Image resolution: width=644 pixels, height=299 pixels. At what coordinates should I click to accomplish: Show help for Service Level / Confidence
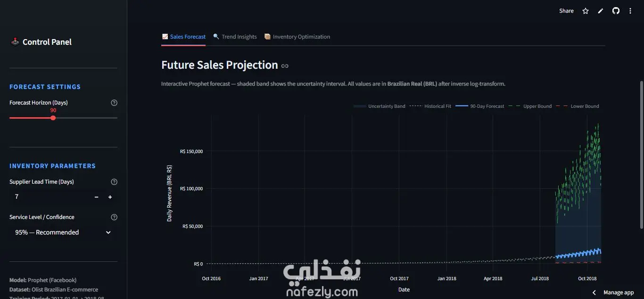pyautogui.click(x=114, y=217)
